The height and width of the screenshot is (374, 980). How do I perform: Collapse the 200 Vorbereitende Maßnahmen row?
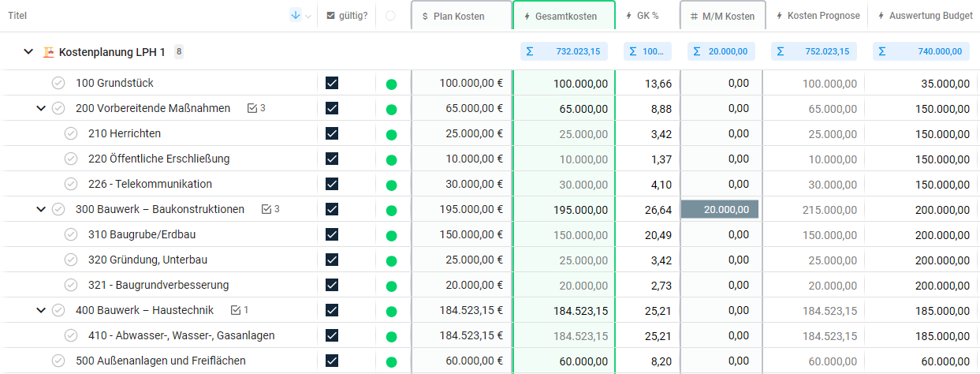(41, 108)
